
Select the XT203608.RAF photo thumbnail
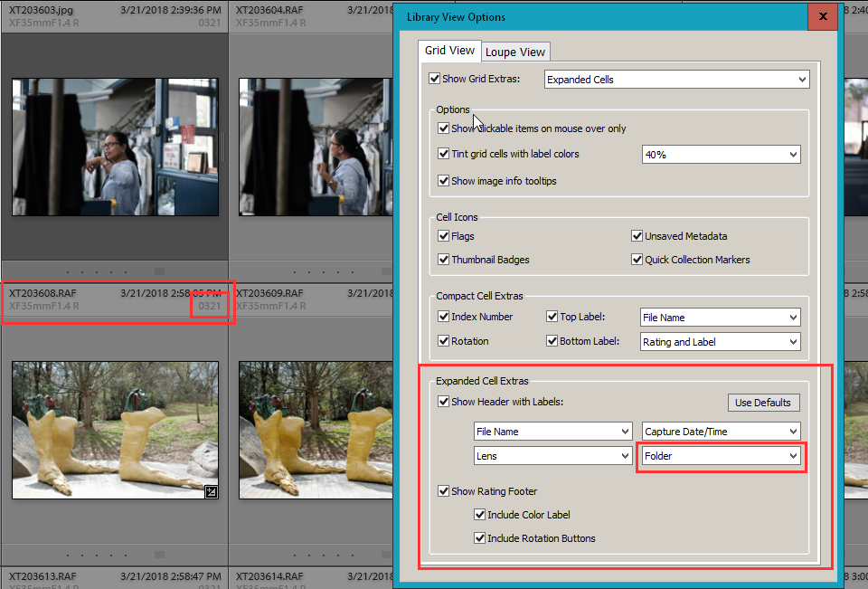point(115,430)
